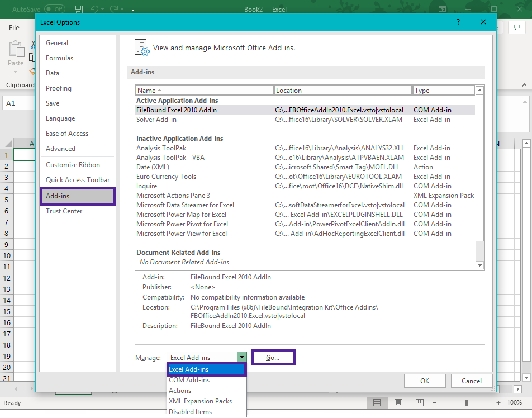532x418 pixels.
Task: Open Quick Access Toolbar options
Action: click(x=78, y=180)
